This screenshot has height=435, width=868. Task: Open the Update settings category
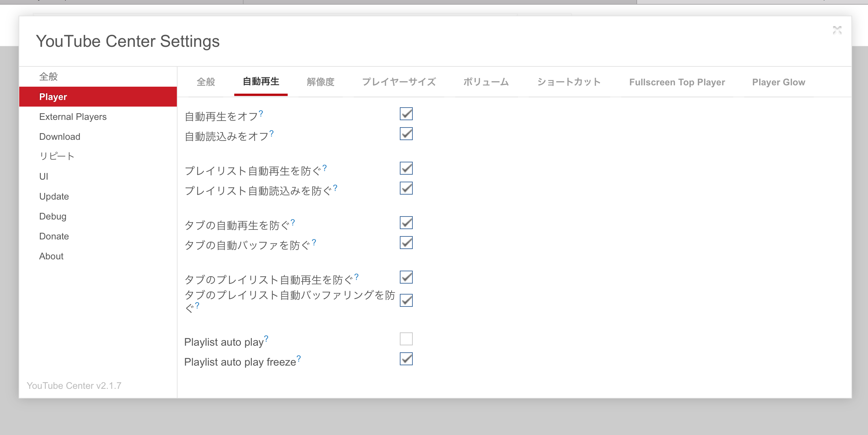click(98, 196)
